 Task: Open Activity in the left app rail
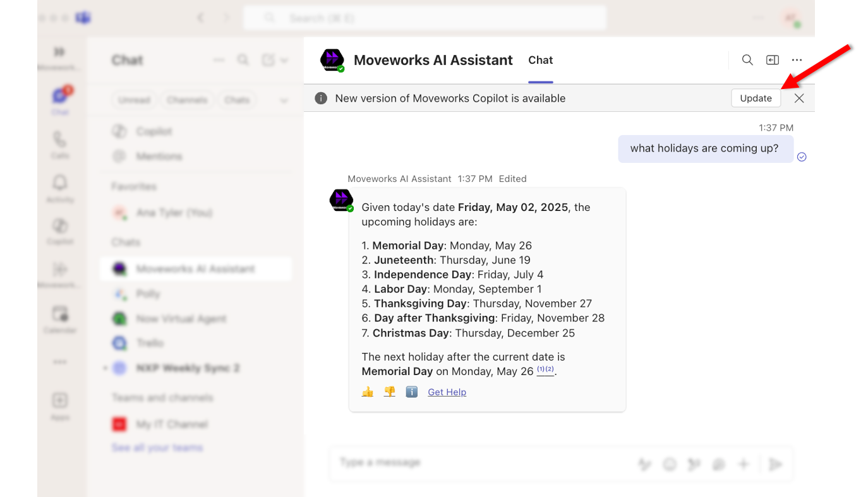tap(60, 188)
